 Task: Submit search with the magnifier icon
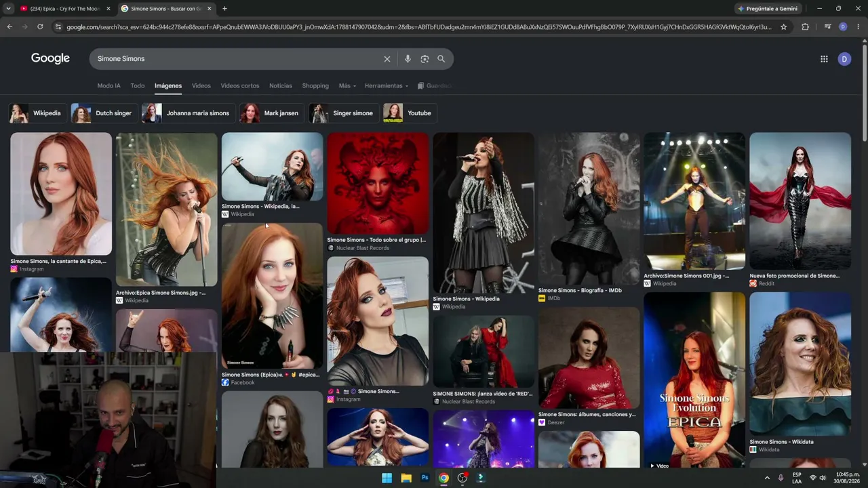point(441,59)
